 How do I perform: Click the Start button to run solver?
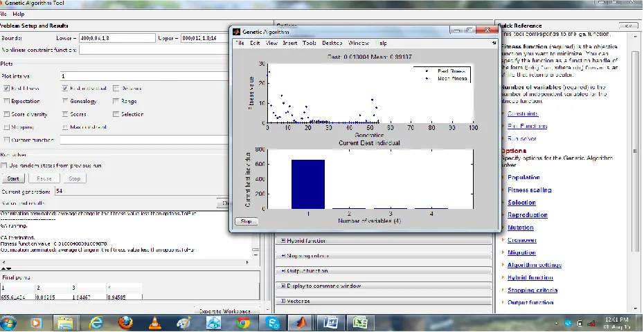(x=13, y=178)
